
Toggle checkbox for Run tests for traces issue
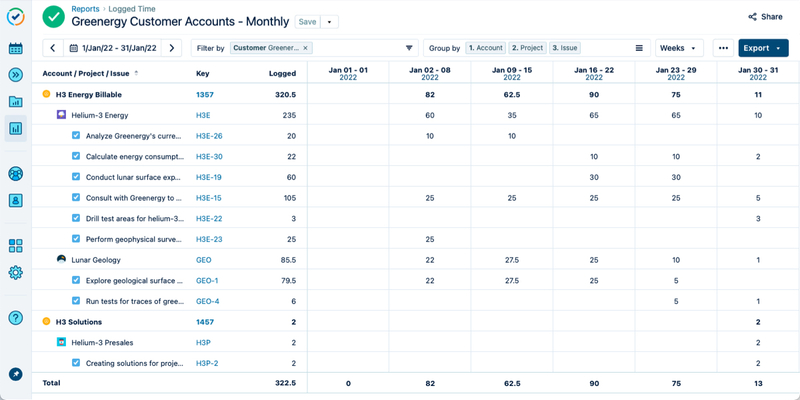pyautogui.click(x=76, y=301)
